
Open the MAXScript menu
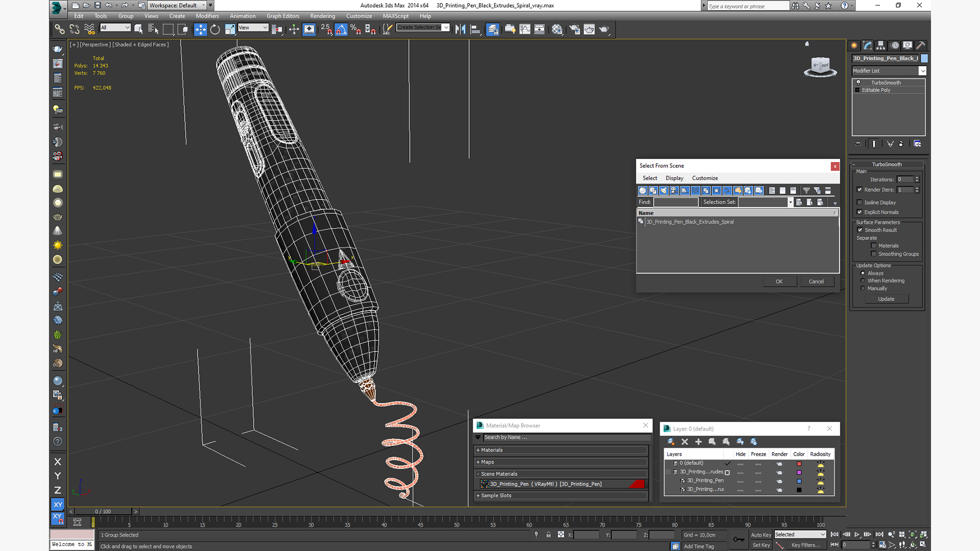pyautogui.click(x=396, y=16)
